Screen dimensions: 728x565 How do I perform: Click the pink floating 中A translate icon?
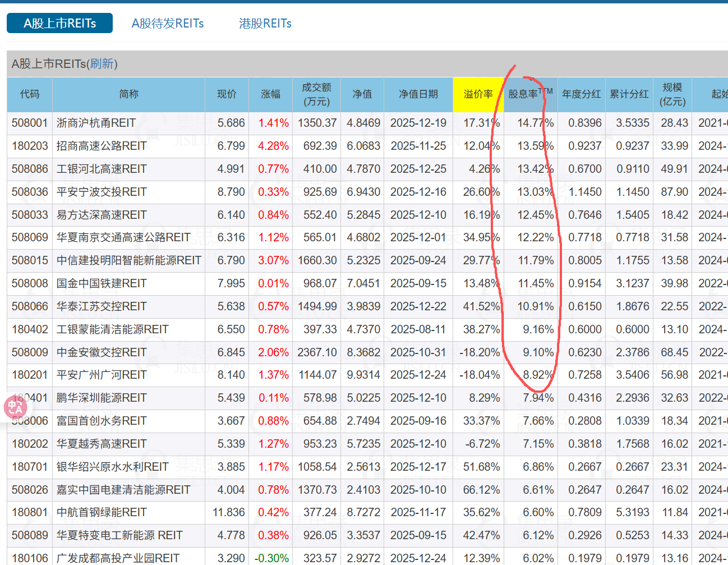[x=15, y=407]
